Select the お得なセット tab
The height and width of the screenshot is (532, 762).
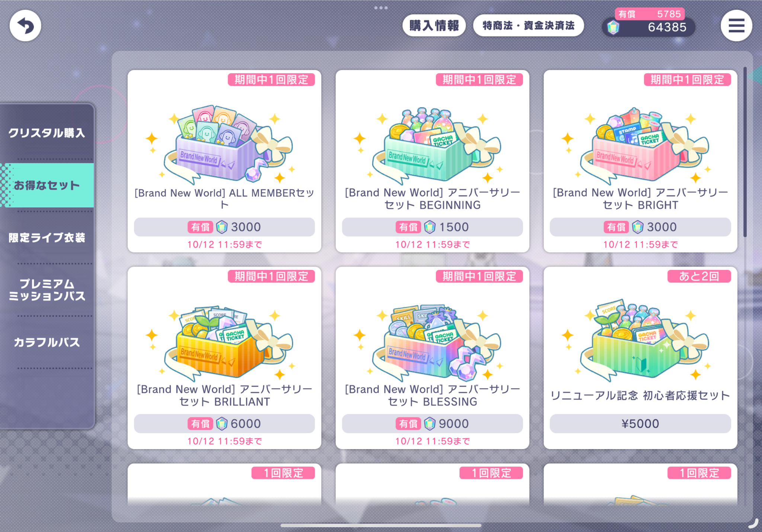point(47,185)
